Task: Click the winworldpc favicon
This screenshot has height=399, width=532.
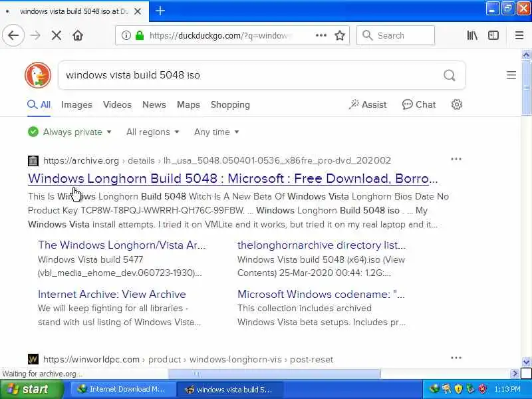Action: pyautogui.click(x=33, y=359)
